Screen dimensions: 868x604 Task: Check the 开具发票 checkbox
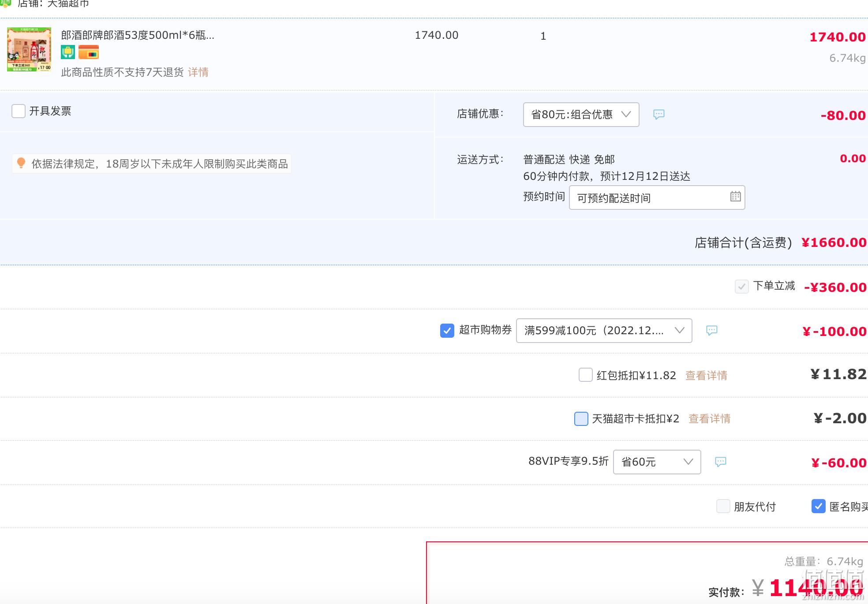point(19,111)
